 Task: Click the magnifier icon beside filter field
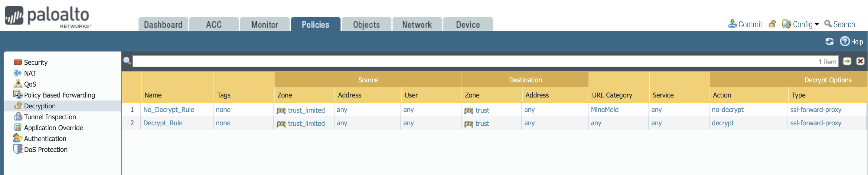pyautogui.click(x=127, y=61)
